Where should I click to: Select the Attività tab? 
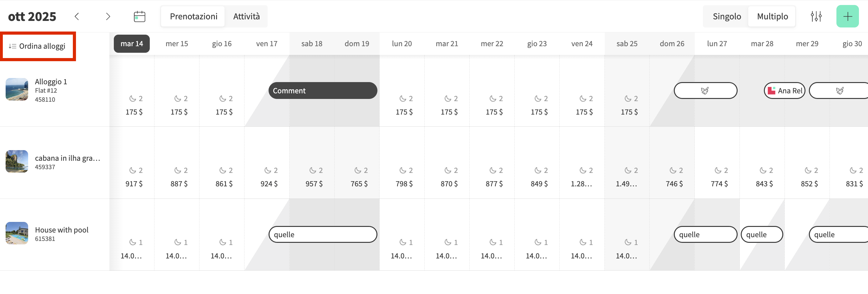click(246, 17)
